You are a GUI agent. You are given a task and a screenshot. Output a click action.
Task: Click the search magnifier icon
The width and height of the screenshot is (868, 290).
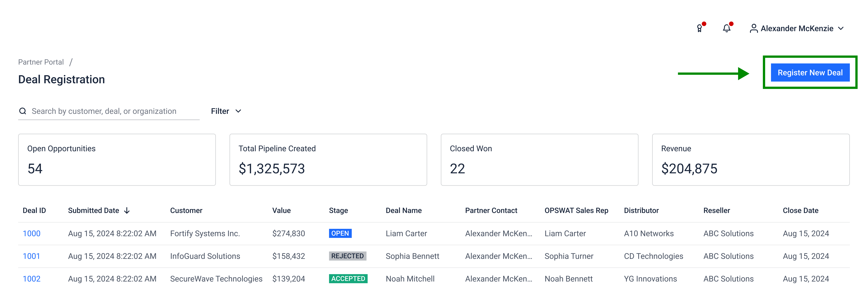coord(23,111)
